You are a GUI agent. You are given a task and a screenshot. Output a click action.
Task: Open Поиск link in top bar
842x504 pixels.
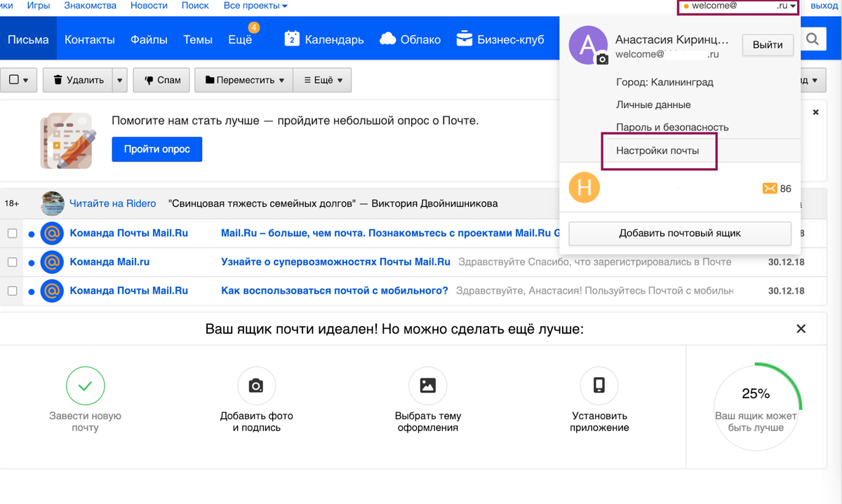(195, 6)
